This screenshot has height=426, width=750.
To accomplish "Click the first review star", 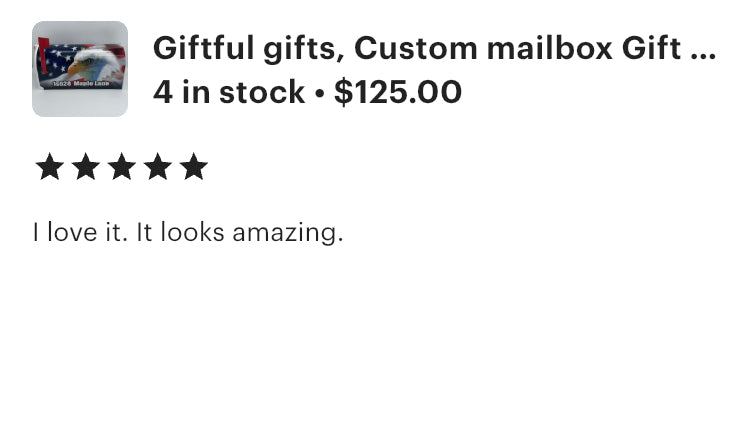I will pos(49,167).
